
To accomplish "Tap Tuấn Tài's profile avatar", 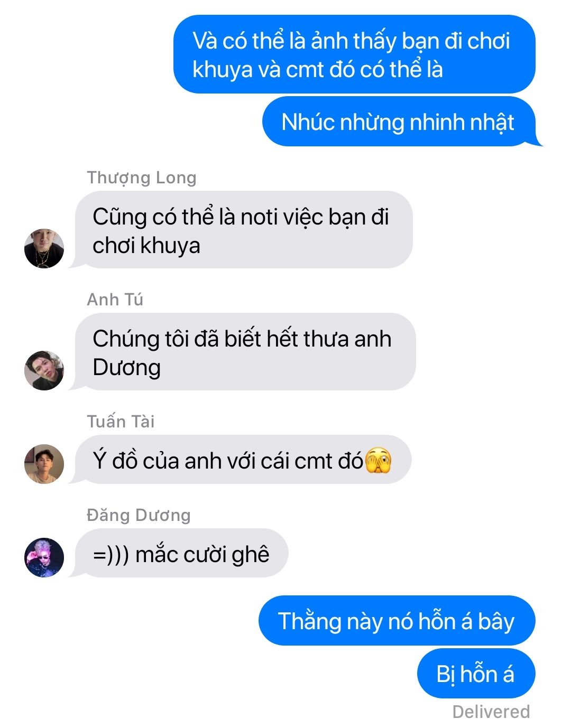I will click(44, 464).
